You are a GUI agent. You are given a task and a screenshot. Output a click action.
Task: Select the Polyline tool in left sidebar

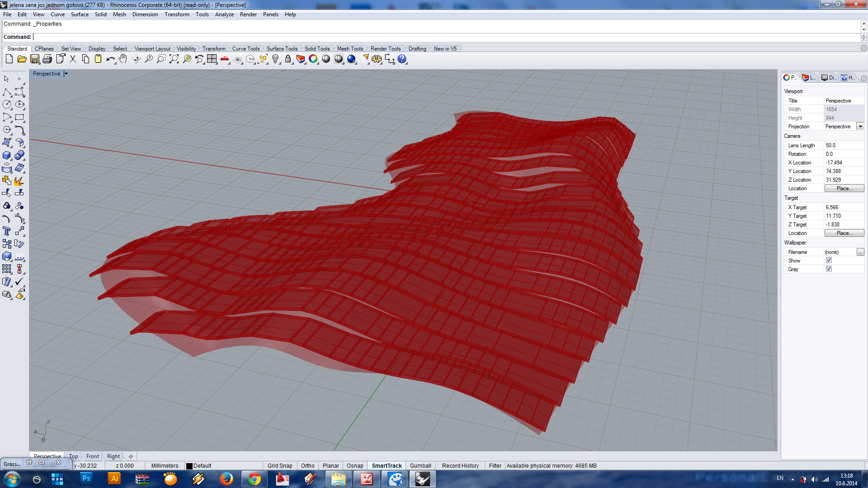pos(7,92)
